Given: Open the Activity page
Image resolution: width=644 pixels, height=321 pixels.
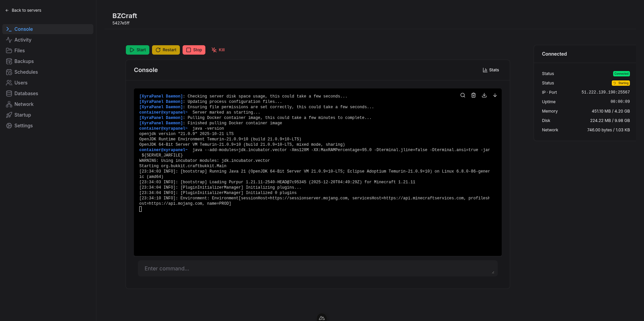Looking at the screenshot, I should click(9, 40).
